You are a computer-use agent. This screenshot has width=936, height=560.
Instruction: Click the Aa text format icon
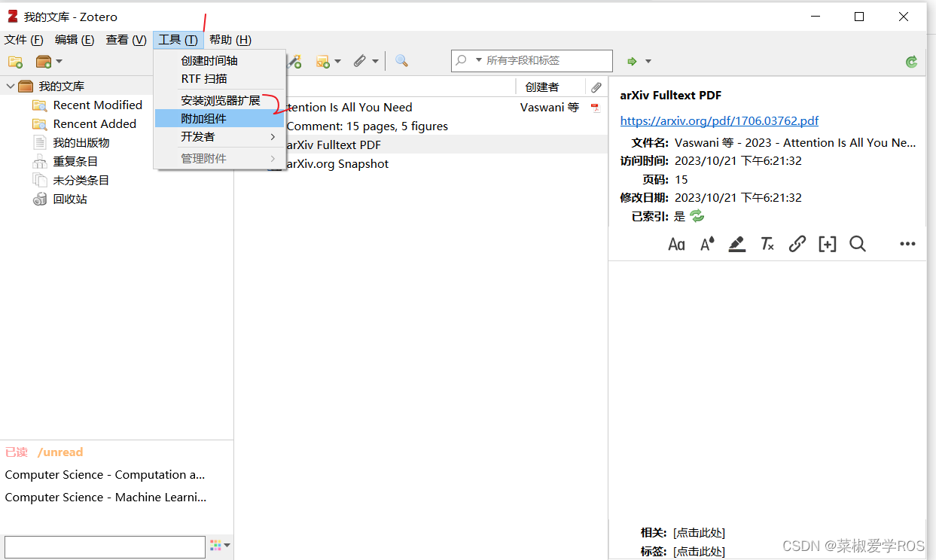[x=676, y=244]
